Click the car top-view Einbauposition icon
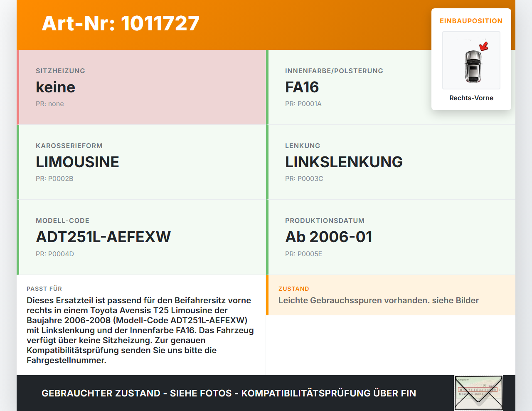532x411 pixels. 471,60
